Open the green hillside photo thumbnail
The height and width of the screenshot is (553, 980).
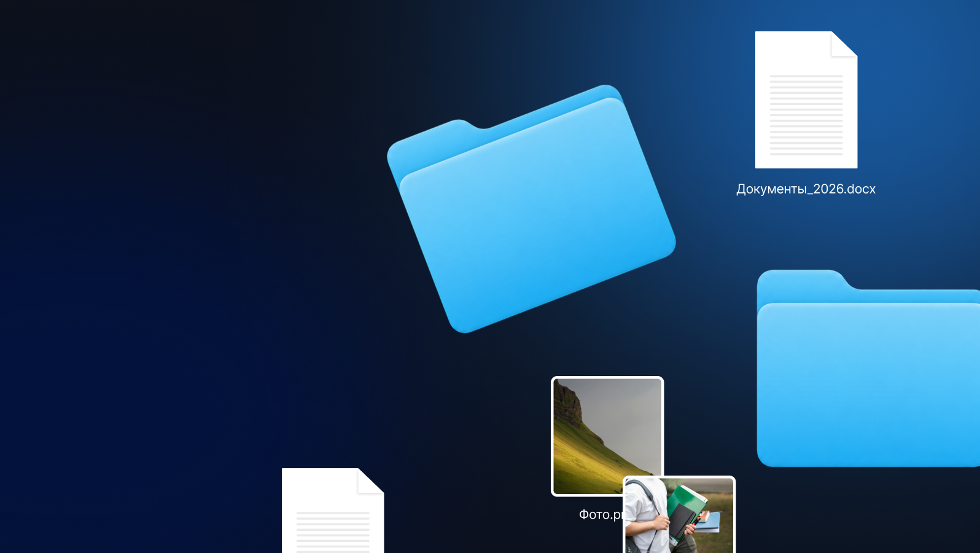(x=607, y=436)
